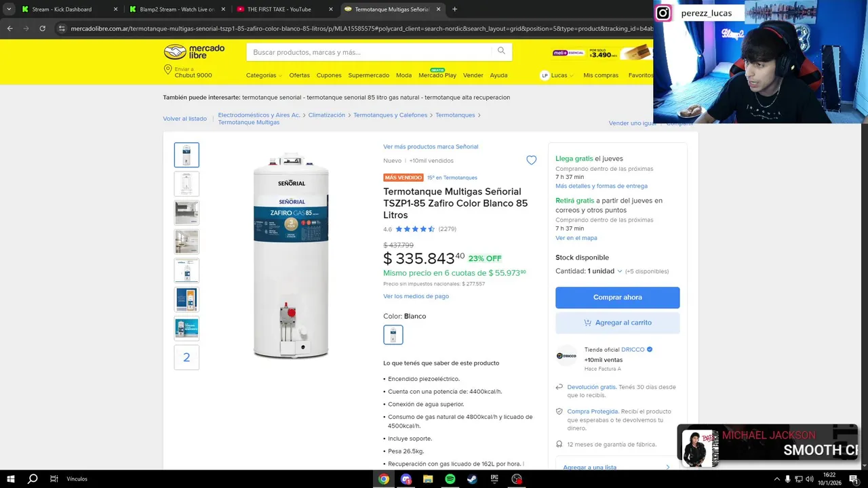Click the shipping location pin icon

[167, 70]
